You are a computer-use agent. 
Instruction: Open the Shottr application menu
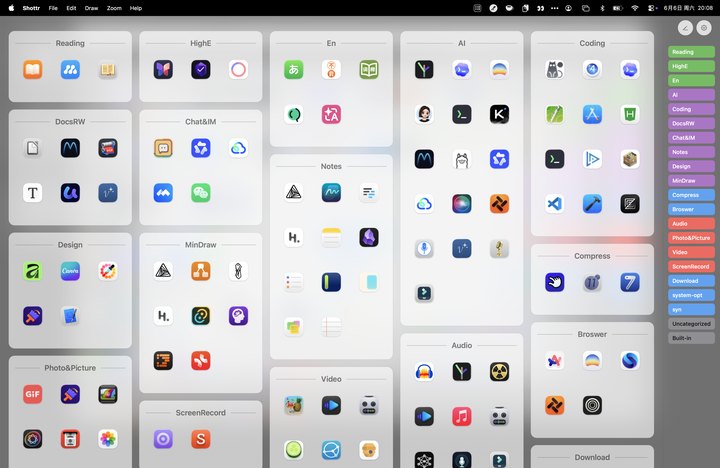pos(31,8)
